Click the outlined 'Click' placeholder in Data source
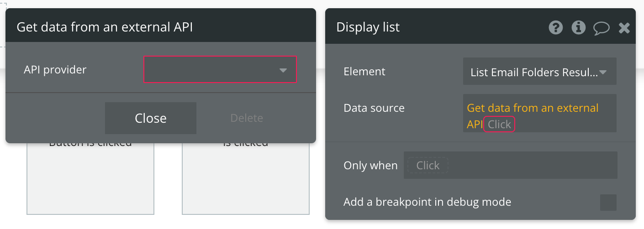This screenshot has width=644, height=229. pyautogui.click(x=499, y=124)
